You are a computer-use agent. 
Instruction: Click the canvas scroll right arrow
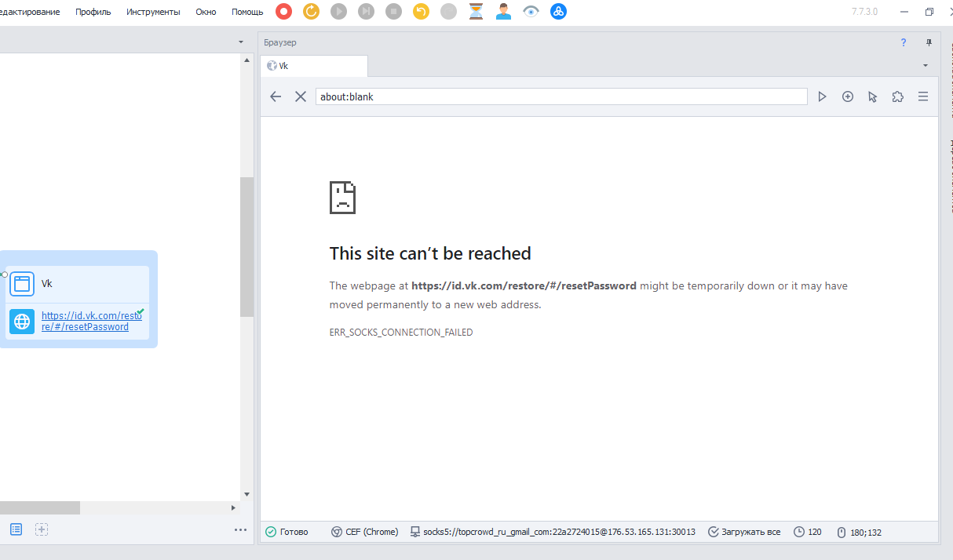[233, 508]
